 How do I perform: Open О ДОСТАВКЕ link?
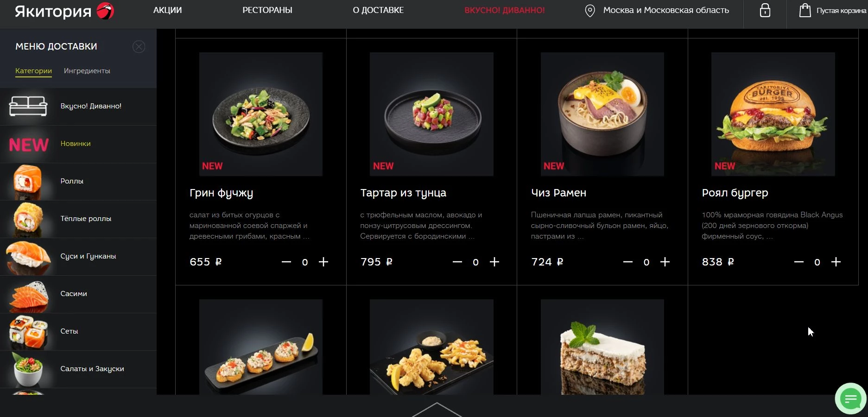(378, 10)
